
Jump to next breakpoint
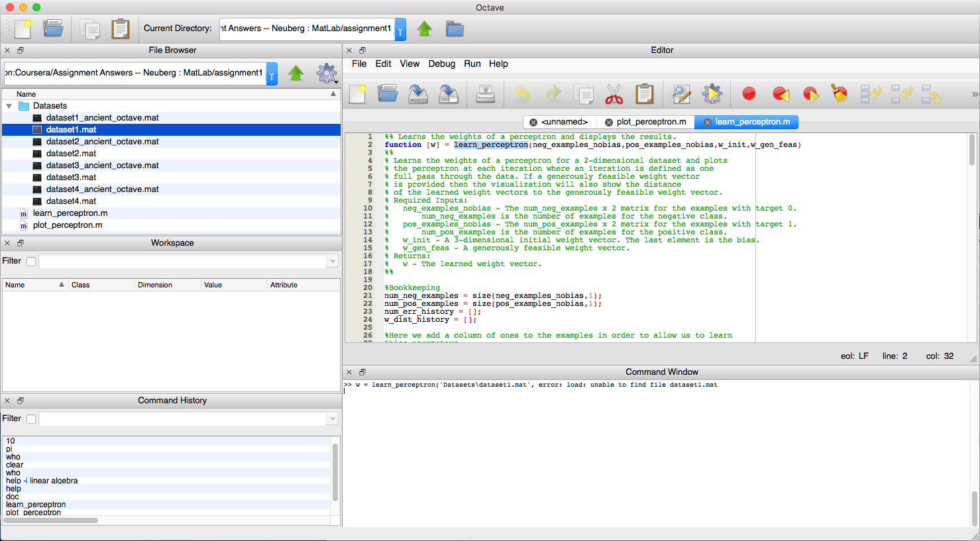810,94
